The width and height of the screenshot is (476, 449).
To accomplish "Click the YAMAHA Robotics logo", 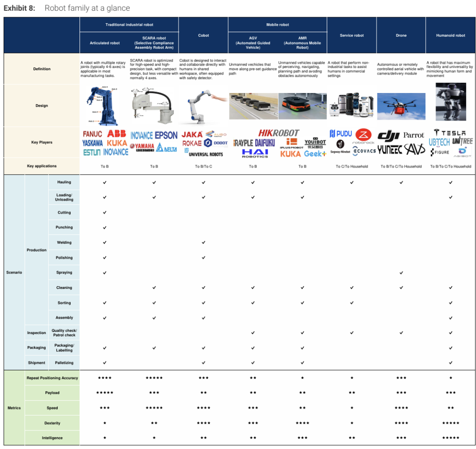I will point(142,147).
